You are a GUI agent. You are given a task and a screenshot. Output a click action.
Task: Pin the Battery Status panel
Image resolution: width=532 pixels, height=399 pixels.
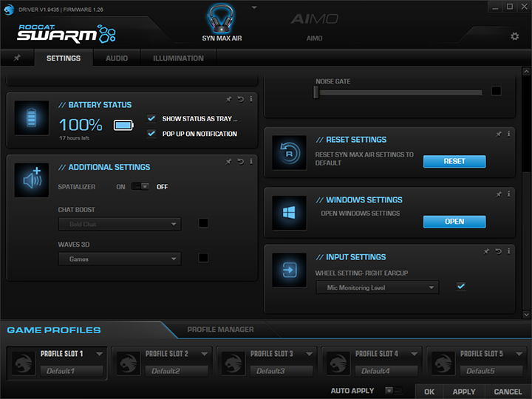(228, 99)
